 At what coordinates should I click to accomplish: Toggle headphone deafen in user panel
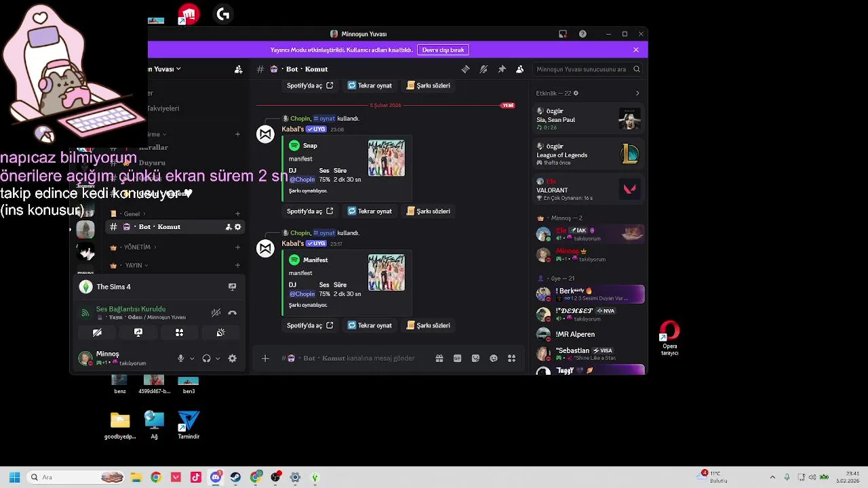[x=206, y=359]
